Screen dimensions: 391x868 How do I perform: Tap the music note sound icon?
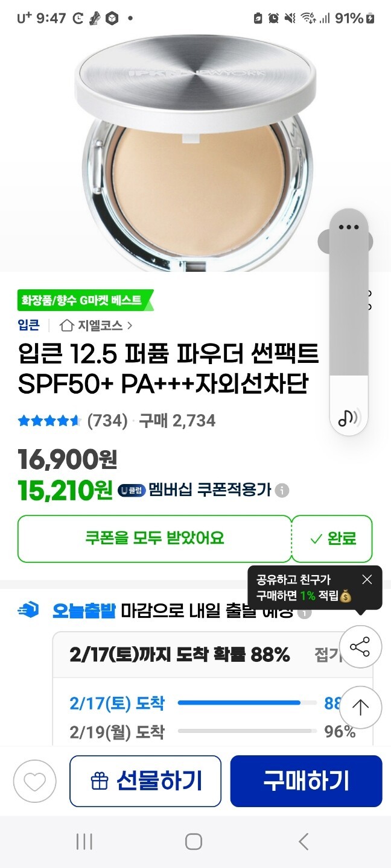(x=349, y=417)
